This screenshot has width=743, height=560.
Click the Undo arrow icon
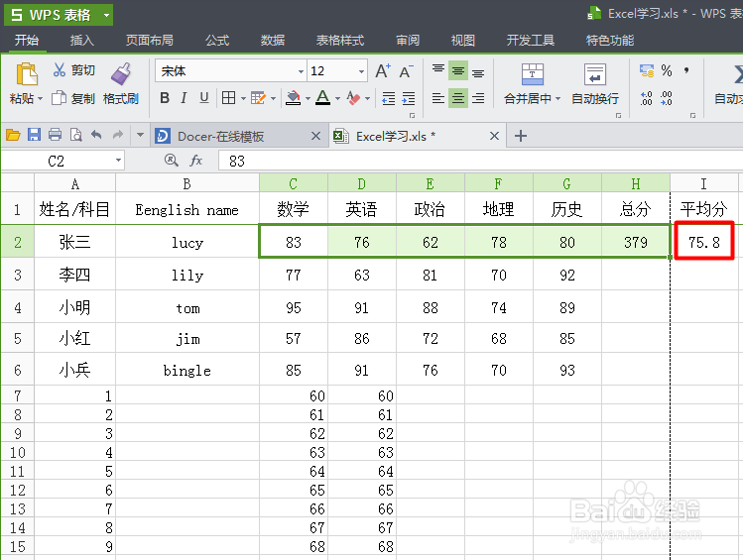pyautogui.click(x=96, y=136)
